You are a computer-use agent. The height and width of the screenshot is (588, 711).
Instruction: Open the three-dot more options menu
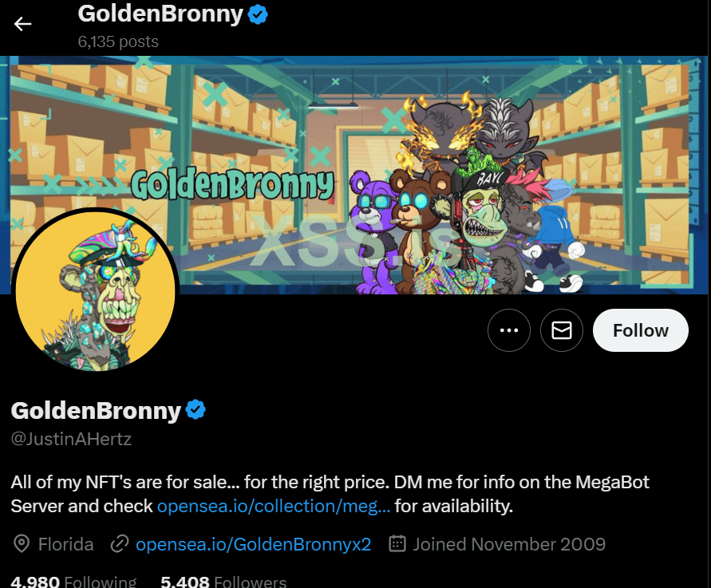[509, 330]
